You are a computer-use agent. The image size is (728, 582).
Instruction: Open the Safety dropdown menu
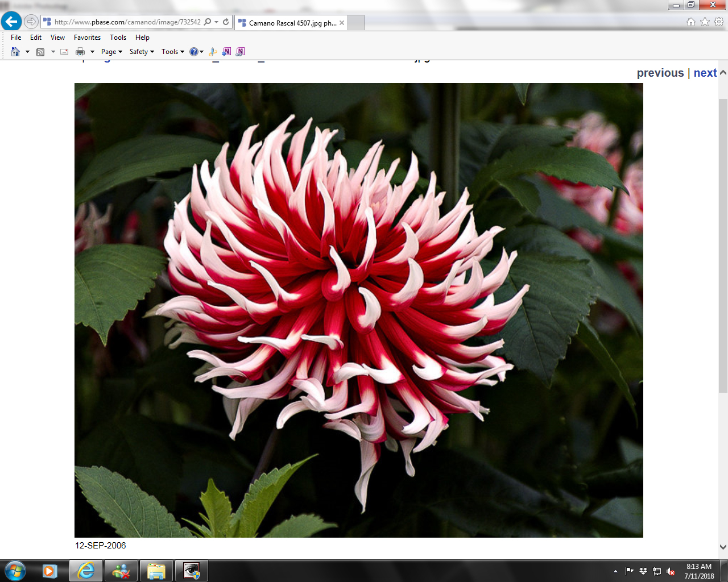tap(142, 52)
